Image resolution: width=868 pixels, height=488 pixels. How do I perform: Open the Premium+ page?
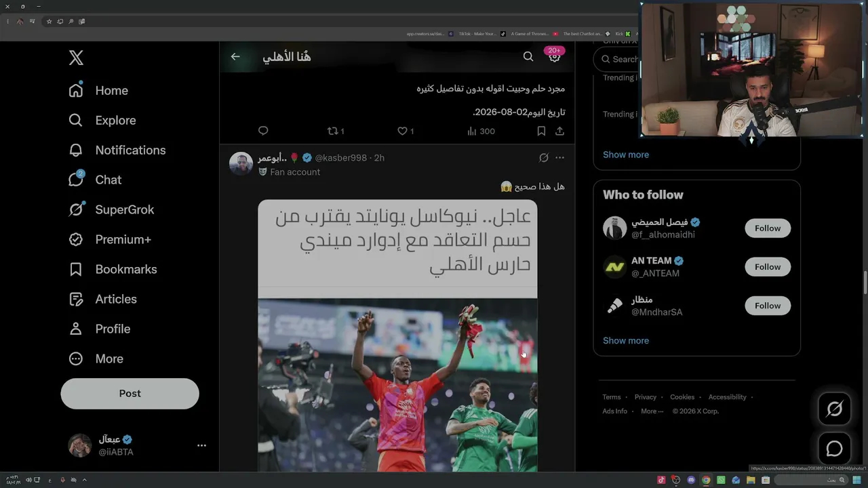(109, 239)
